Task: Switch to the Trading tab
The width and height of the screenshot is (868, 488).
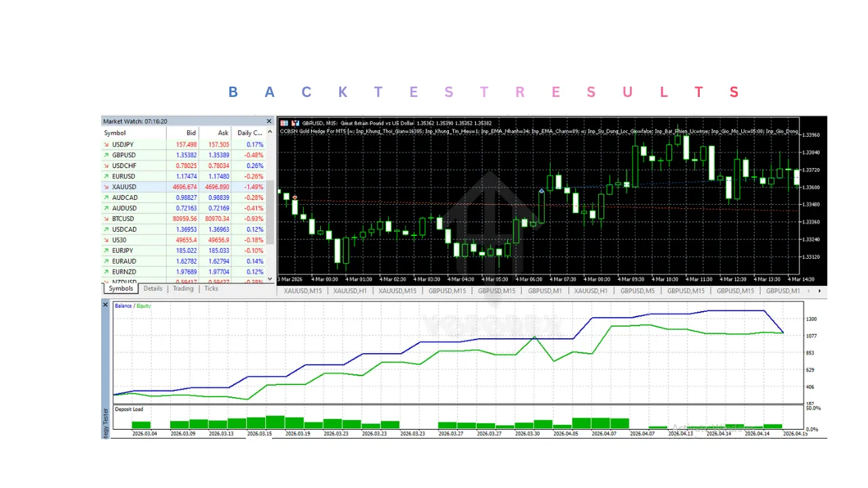Action: [x=183, y=289]
